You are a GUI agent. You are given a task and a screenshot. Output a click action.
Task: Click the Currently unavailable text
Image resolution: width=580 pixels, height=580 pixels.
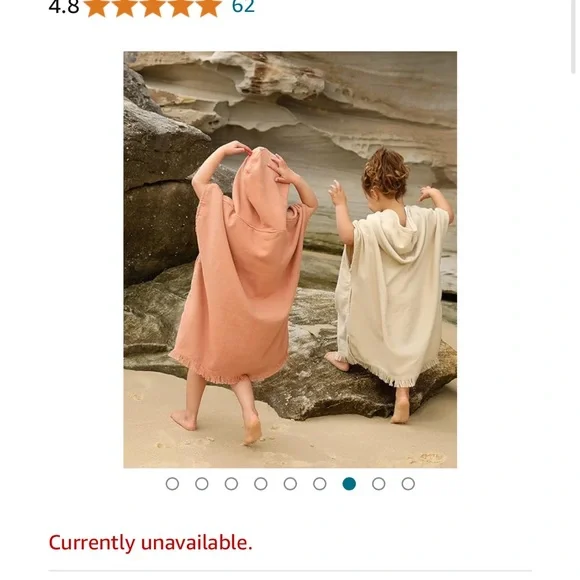[x=150, y=543]
